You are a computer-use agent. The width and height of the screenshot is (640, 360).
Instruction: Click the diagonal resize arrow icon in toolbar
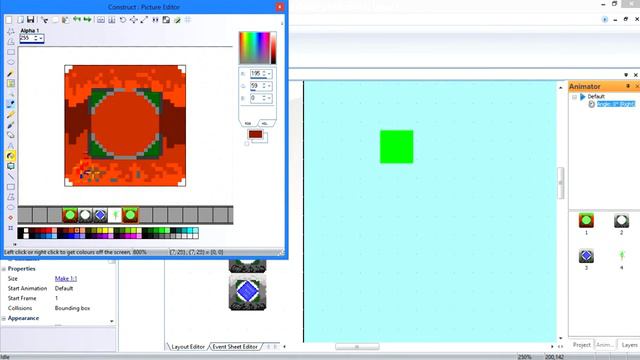(144, 20)
